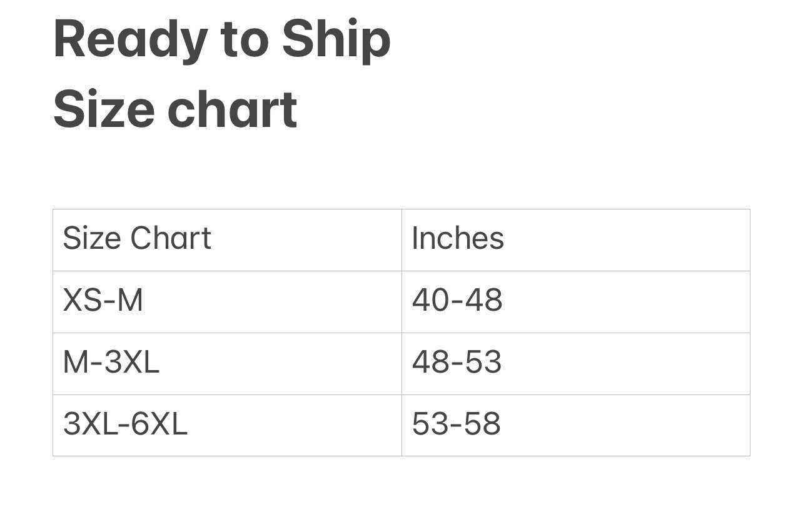Viewport: 803px width, 532px height.
Task: Click the bold "Size chart" heading
Action: tap(175, 109)
